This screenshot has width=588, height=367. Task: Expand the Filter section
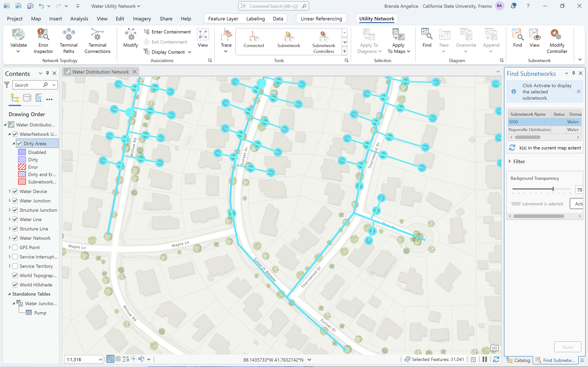(x=510, y=161)
